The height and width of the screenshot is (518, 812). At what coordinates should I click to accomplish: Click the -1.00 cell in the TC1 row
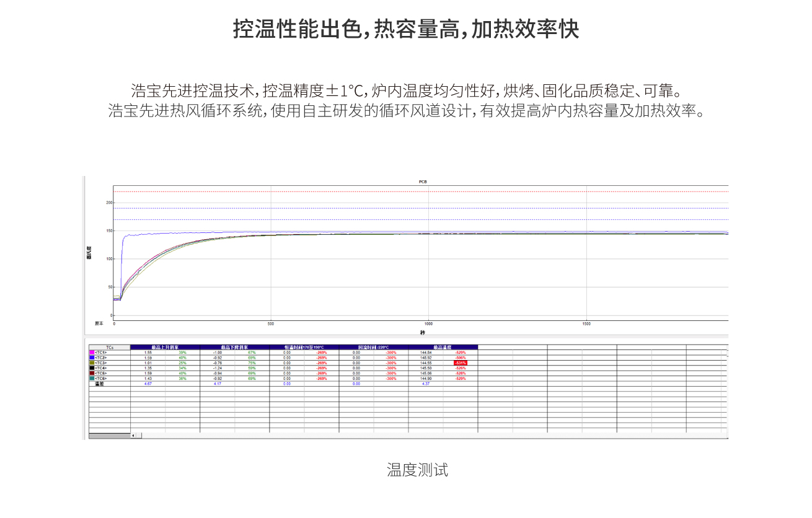pos(218,353)
